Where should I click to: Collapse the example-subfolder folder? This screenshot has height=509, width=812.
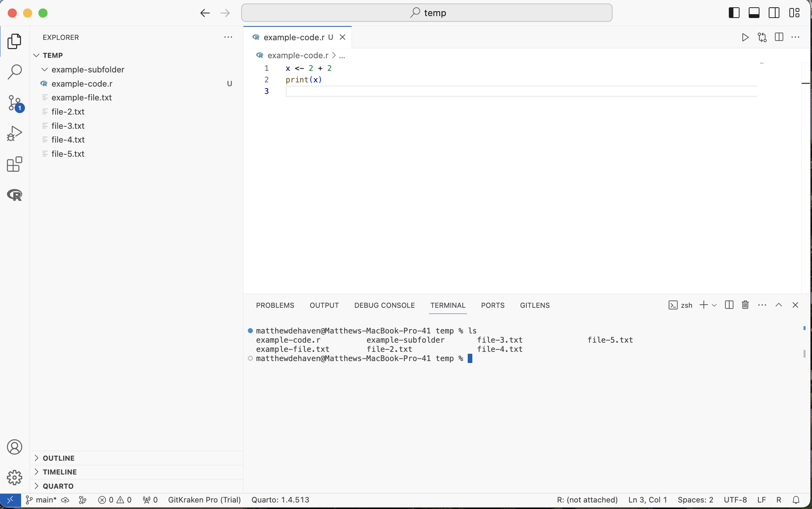[x=45, y=69]
